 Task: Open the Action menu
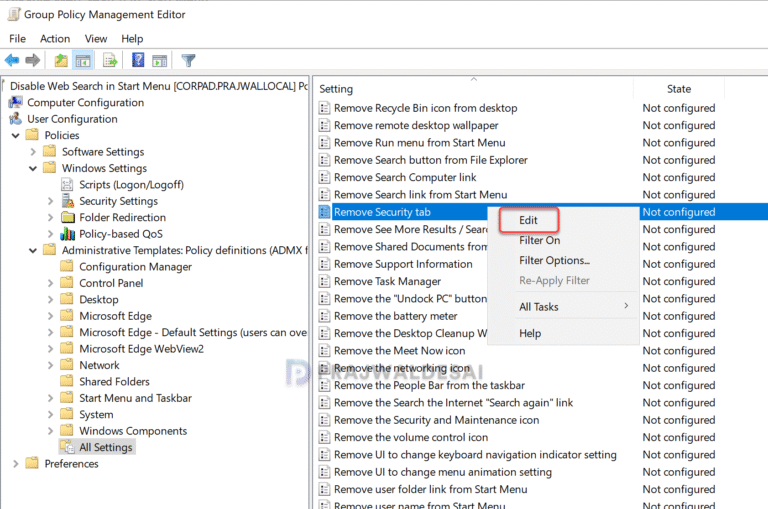click(x=55, y=39)
